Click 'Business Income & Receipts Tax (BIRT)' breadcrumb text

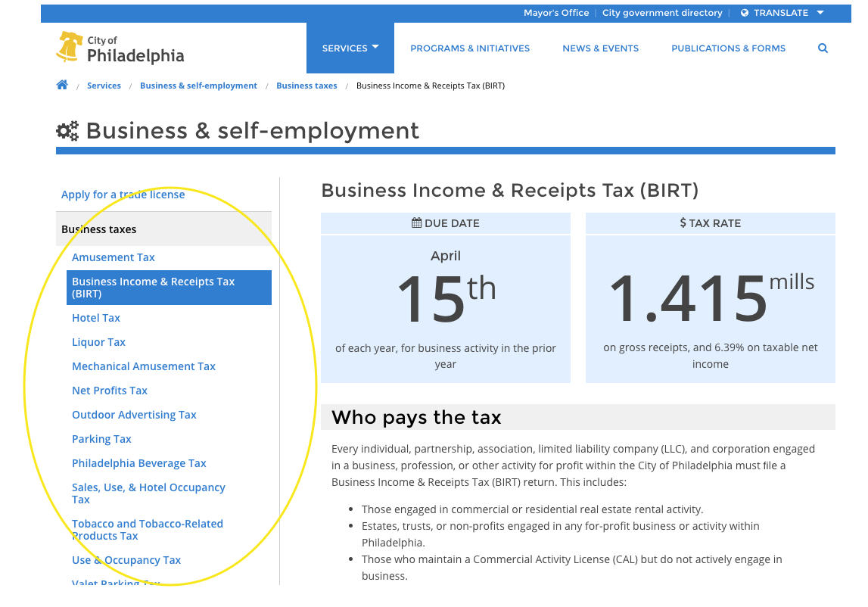(x=431, y=86)
